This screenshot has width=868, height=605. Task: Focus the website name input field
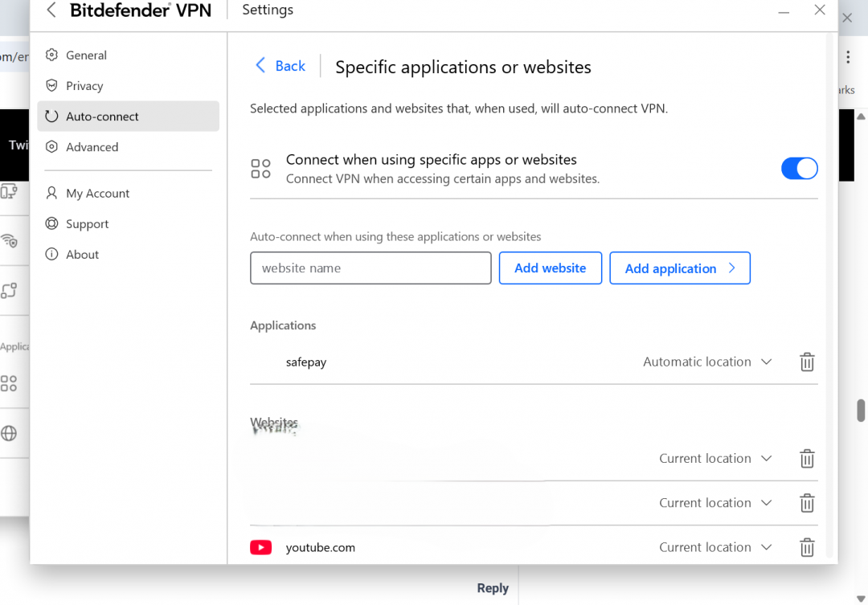(371, 268)
